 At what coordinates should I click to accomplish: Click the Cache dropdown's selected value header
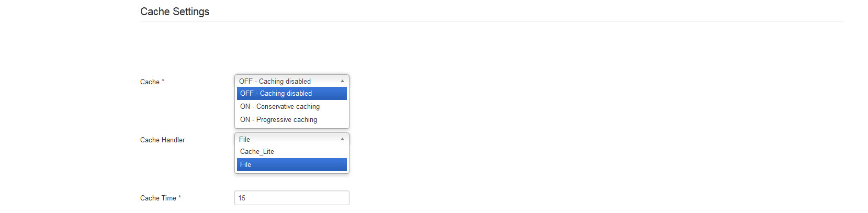292,81
